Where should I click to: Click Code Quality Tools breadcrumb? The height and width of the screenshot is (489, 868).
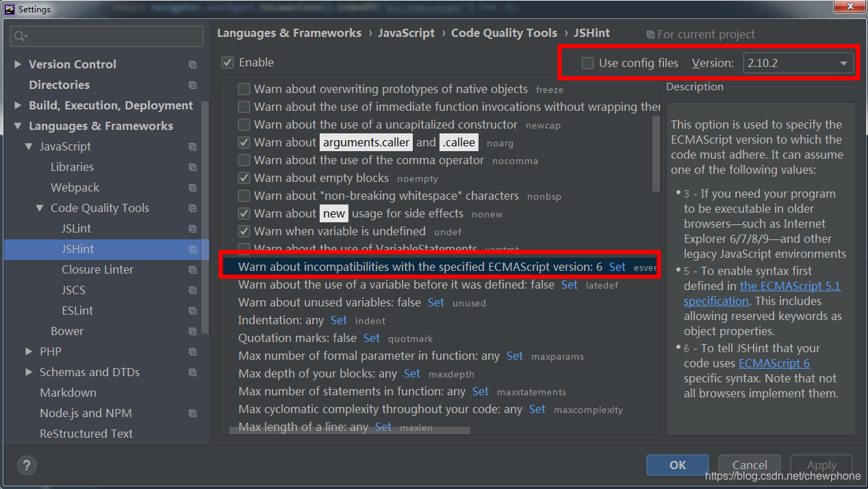(x=504, y=33)
